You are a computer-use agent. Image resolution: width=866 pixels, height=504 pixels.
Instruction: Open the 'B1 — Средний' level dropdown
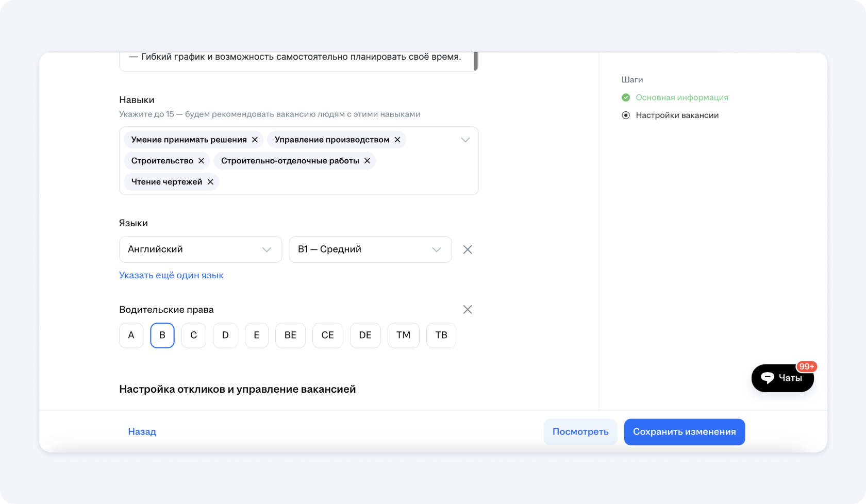[370, 249]
